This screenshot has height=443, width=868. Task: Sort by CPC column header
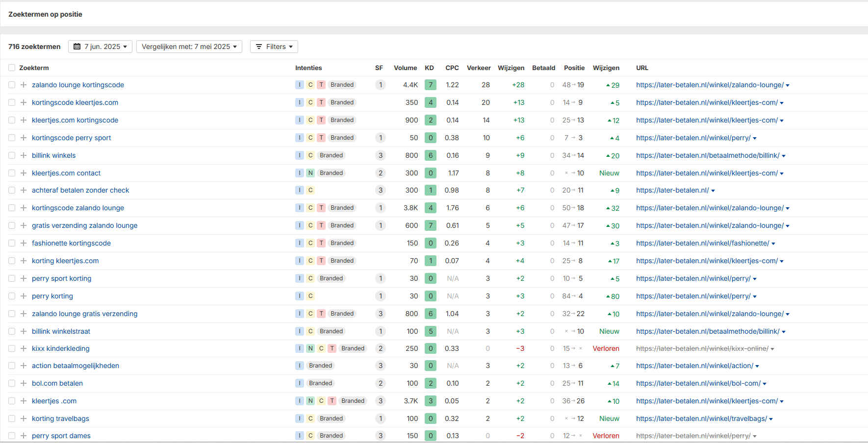(452, 68)
